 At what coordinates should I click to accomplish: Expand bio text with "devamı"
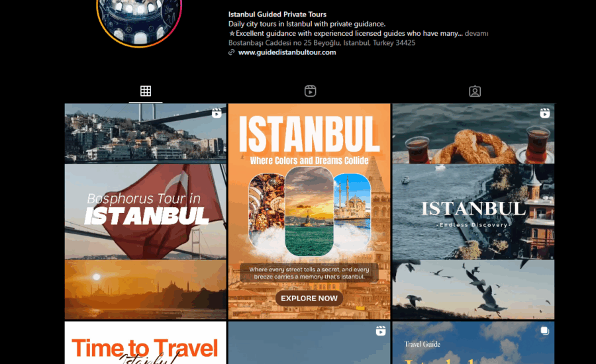tap(476, 33)
